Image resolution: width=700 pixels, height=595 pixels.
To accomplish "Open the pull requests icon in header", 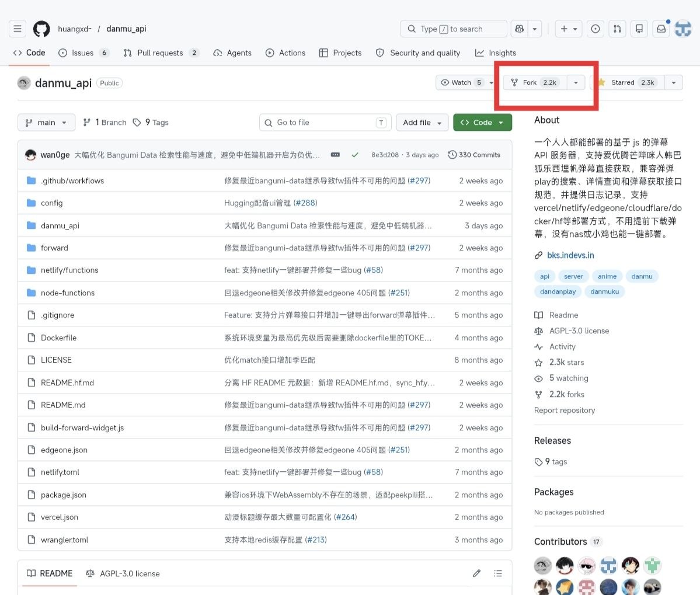I will click(618, 29).
